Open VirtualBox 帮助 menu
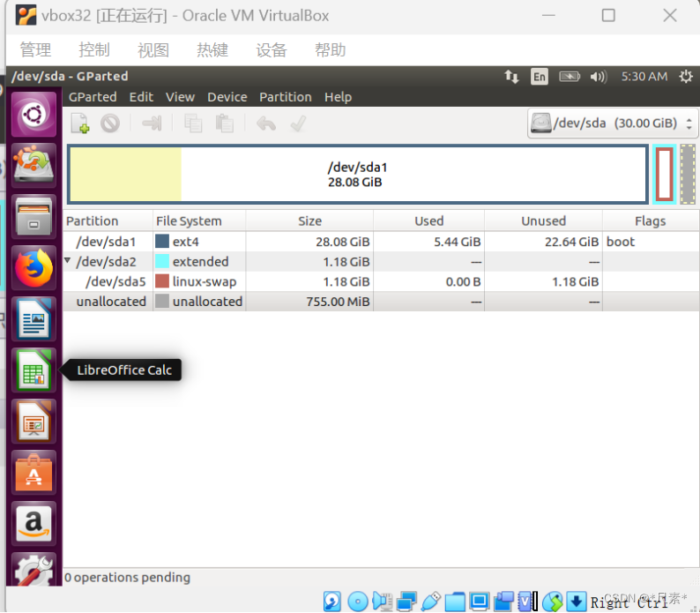This screenshot has width=700, height=613. tap(330, 49)
